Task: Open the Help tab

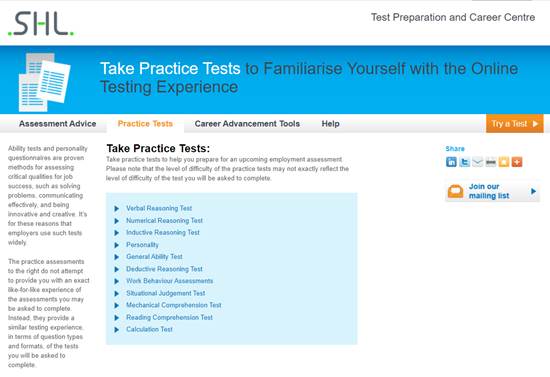Action: tap(330, 124)
